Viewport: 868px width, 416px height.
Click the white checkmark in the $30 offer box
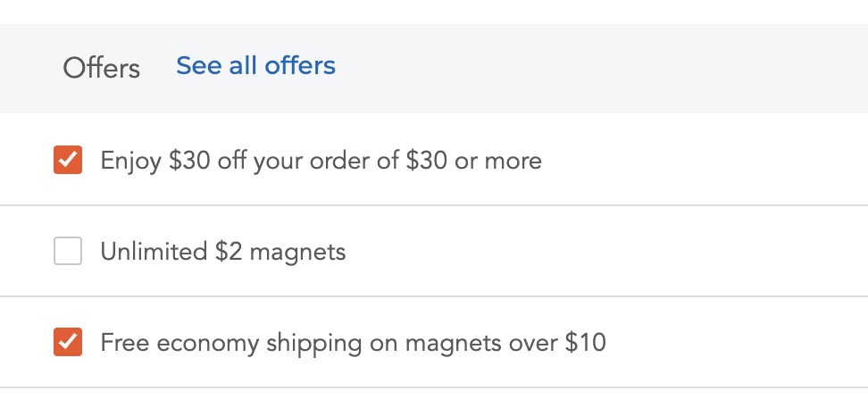(x=68, y=161)
